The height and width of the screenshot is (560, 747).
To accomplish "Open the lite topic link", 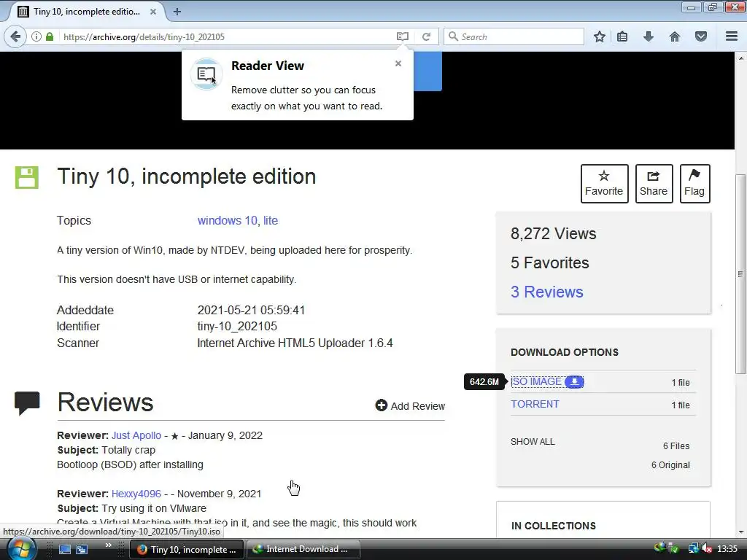I will [271, 220].
